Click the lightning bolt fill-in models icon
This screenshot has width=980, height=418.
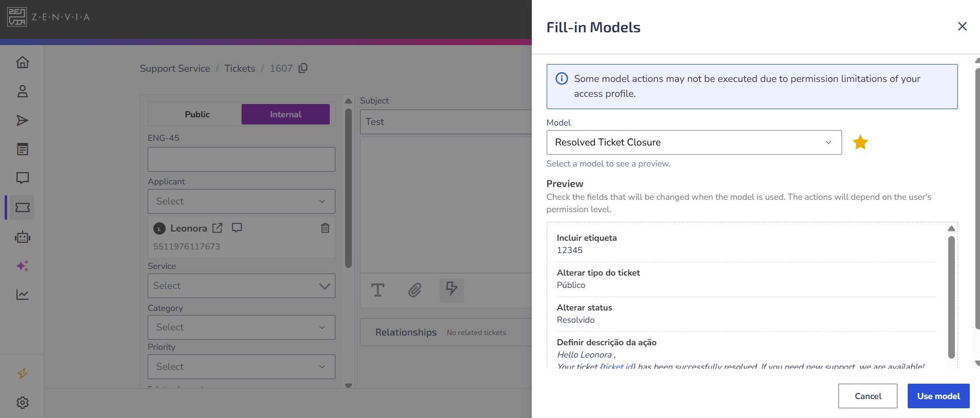point(451,290)
